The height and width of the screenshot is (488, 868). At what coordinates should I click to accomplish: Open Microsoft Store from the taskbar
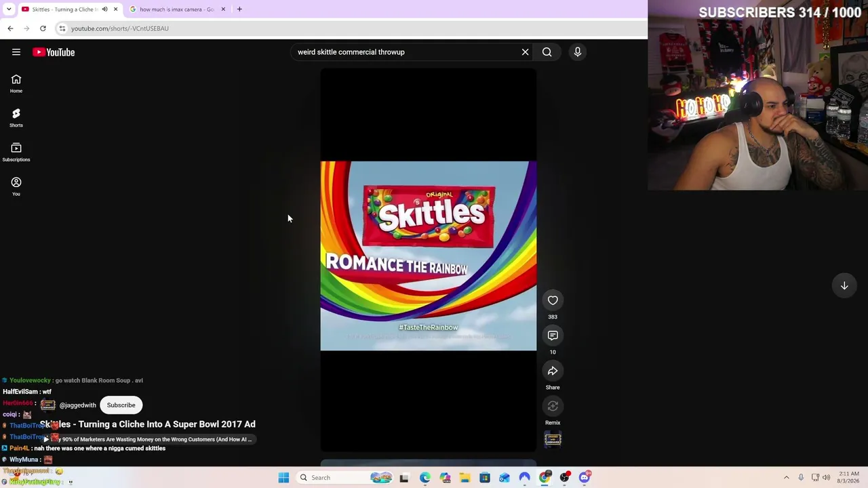(x=485, y=478)
